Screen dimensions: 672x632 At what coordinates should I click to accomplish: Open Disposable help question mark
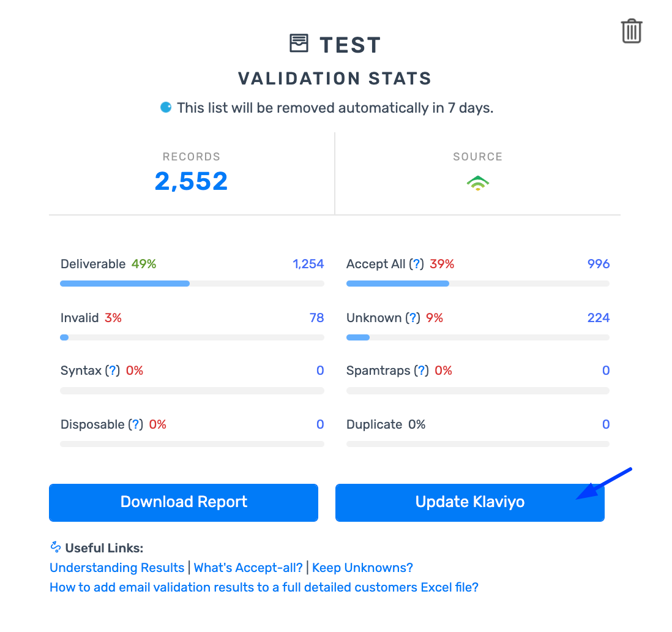pyautogui.click(x=135, y=424)
